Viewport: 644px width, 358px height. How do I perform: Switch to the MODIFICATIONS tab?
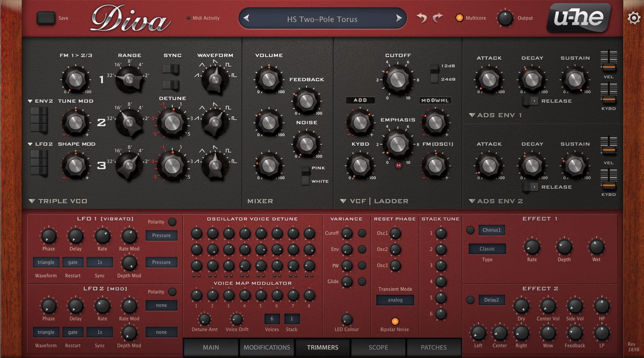pyautogui.click(x=267, y=347)
